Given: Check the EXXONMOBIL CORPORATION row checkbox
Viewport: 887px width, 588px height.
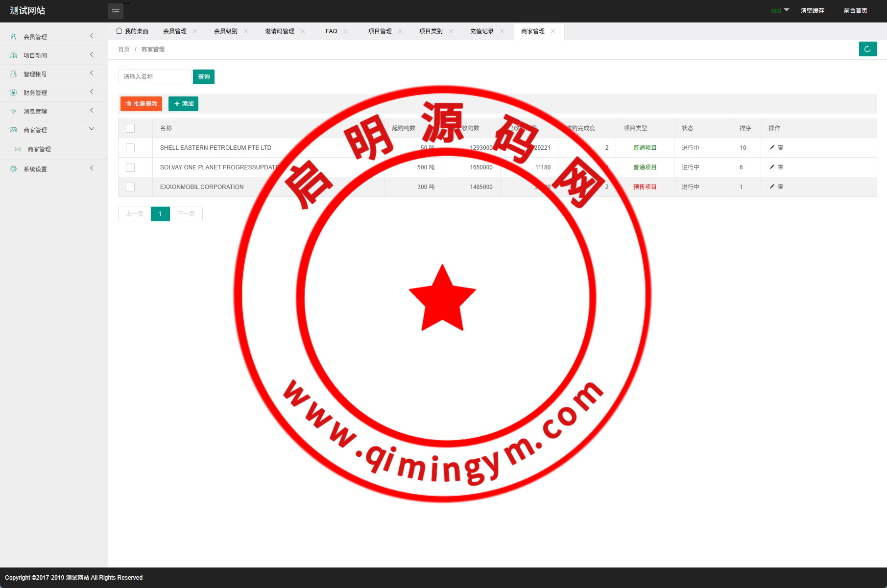Looking at the screenshot, I should coord(130,187).
